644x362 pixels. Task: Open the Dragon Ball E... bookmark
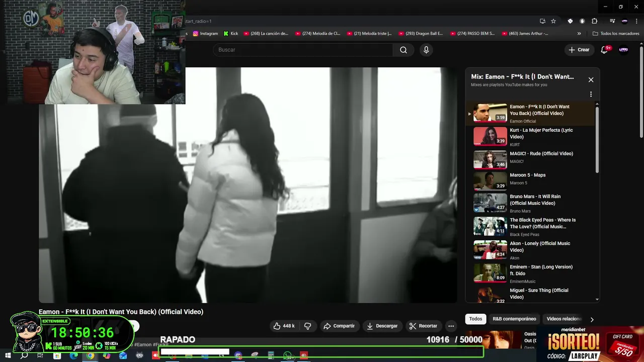(x=421, y=34)
